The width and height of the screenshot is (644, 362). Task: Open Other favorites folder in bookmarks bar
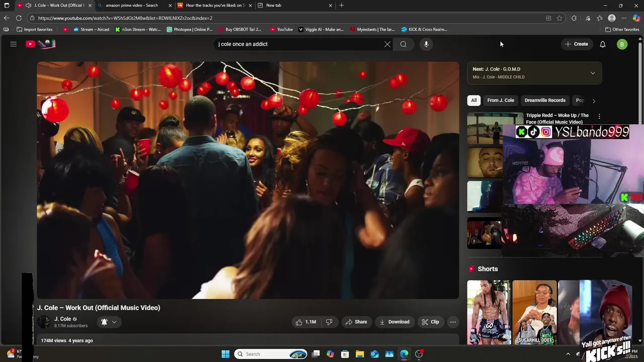(x=622, y=29)
